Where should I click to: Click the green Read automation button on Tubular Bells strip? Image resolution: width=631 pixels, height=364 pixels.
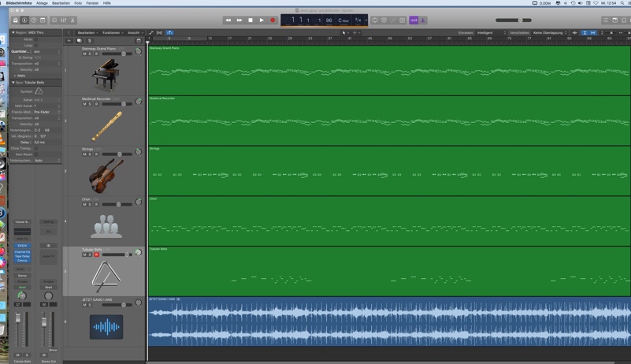pos(22,287)
